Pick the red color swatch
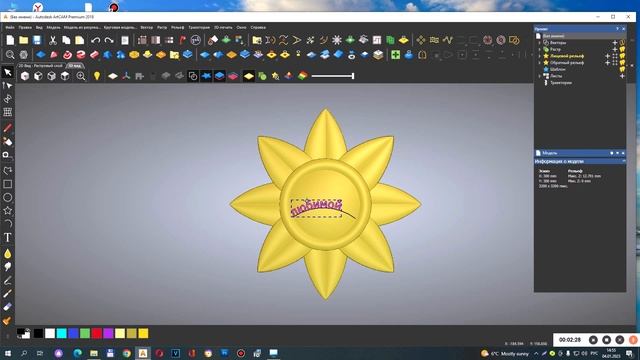This screenshot has height=360, width=640. coord(97,333)
